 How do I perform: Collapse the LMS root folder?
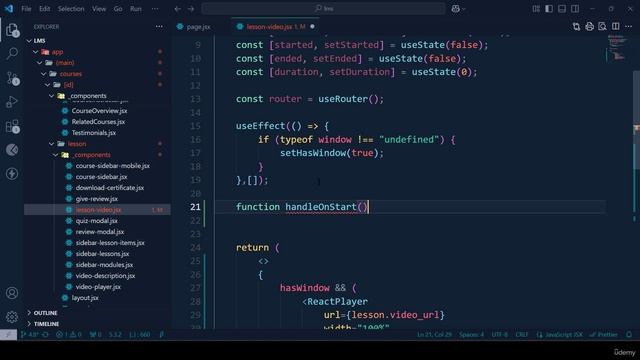[x=39, y=41]
